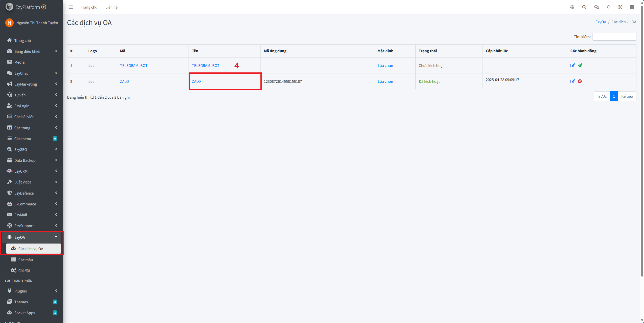Click Lựa chọn for ZALO
The height and width of the screenshot is (323, 644).
click(x=385, y=81)
